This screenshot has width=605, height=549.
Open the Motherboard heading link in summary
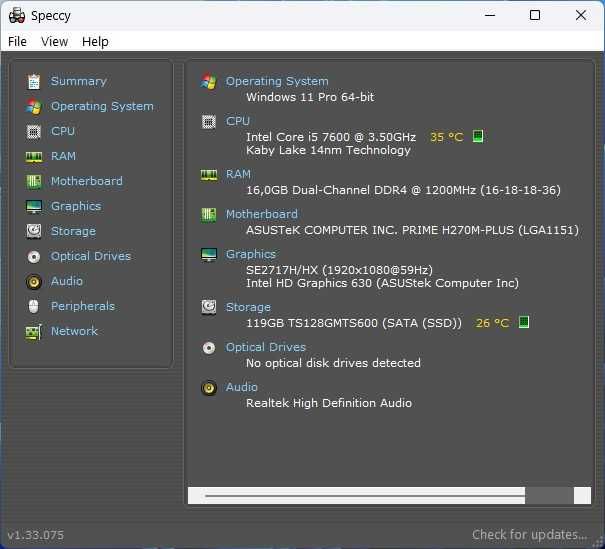[262, 214]
